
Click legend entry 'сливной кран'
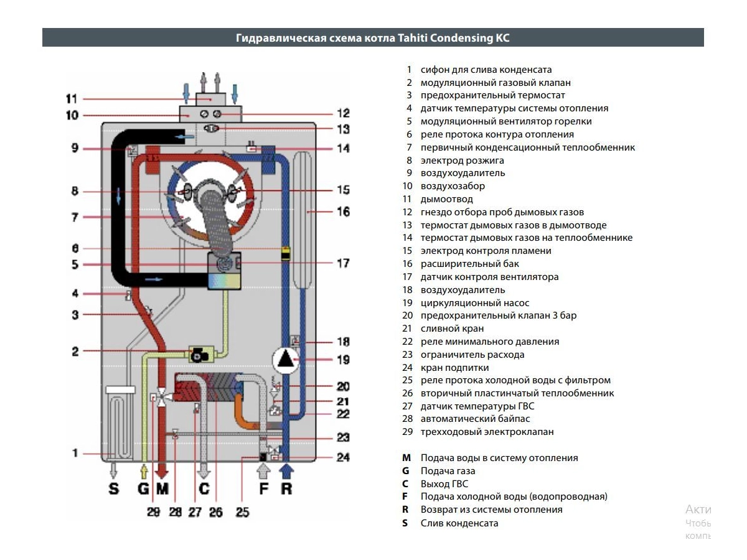pyautogui.click(x=453, y=329)
